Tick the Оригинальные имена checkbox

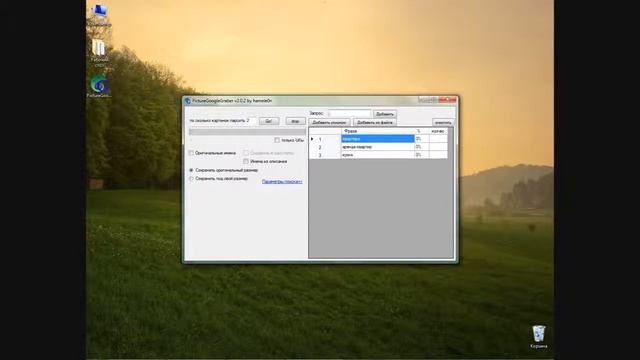click(191, 153)
